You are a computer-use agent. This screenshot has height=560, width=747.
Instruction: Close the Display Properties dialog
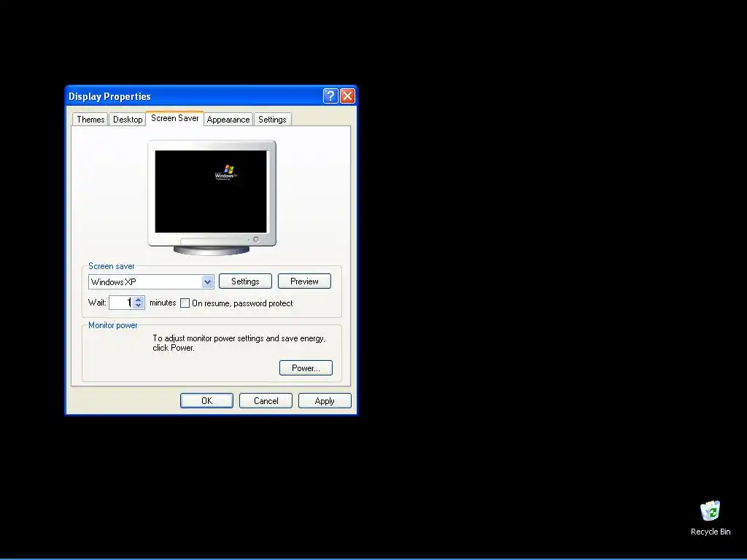[347, 96]
